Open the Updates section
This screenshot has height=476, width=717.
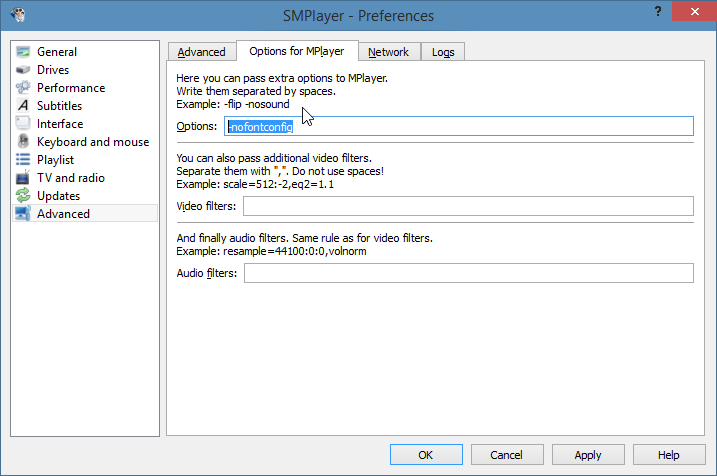click(85, 196)
